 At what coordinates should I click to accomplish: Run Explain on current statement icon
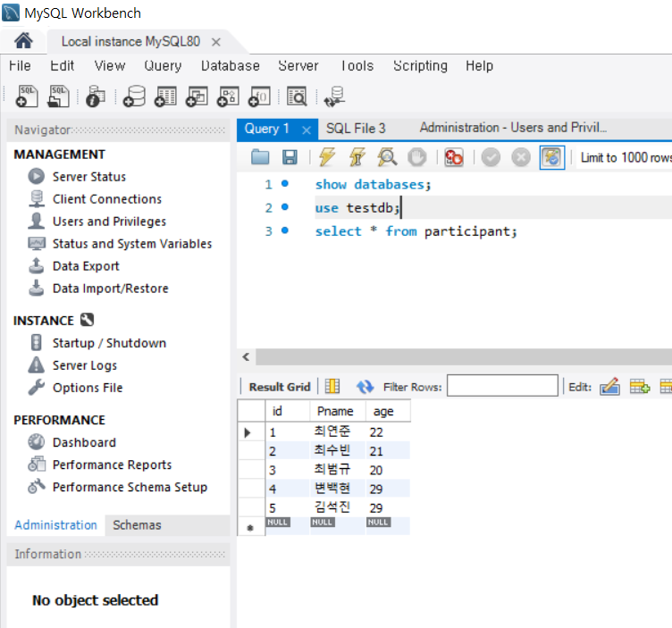[387, 157]
